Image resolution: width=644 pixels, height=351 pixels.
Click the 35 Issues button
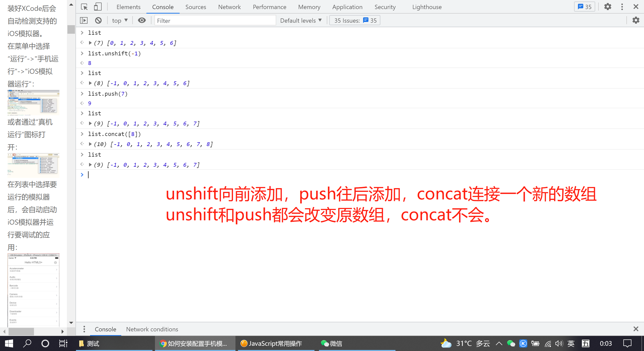click(x=355, y=20)
